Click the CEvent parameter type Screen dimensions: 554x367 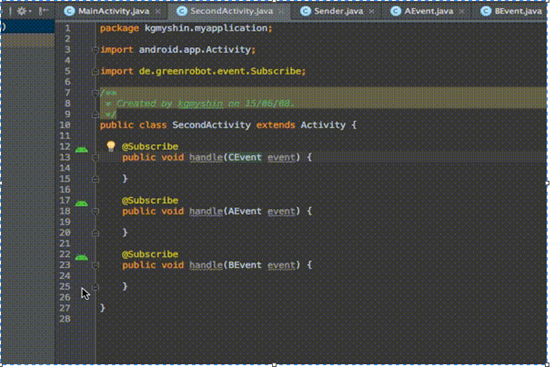pyautogui.click(x=245, y=157)
